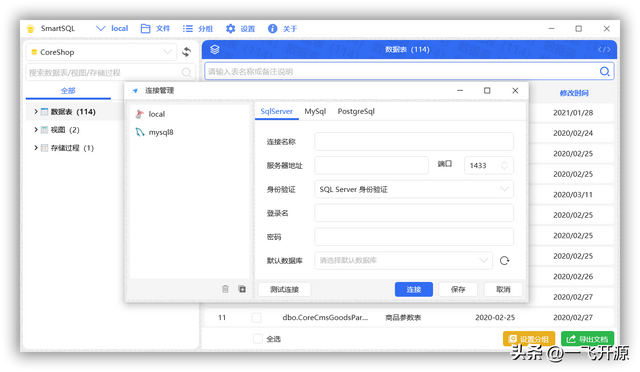Click the date 2020/03/11 cell
Image resolution: width=640 pixels, height=372 pixels.
(573, 194)
